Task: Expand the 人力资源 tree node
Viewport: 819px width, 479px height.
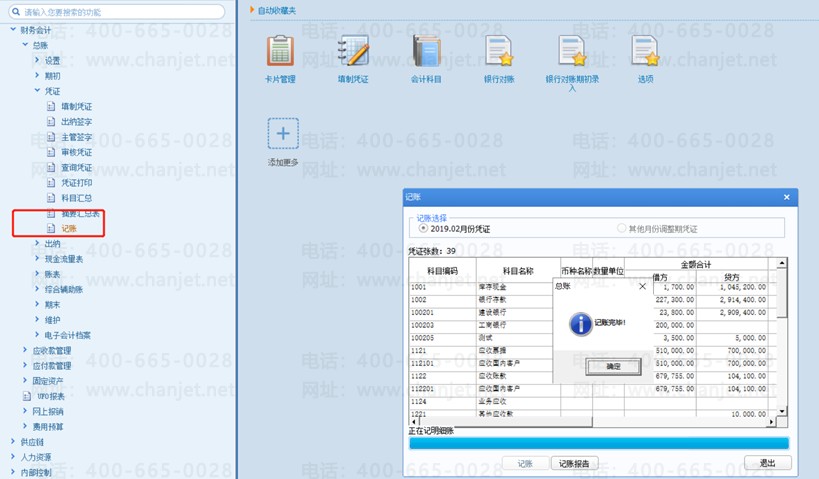Action: [13, 457]
